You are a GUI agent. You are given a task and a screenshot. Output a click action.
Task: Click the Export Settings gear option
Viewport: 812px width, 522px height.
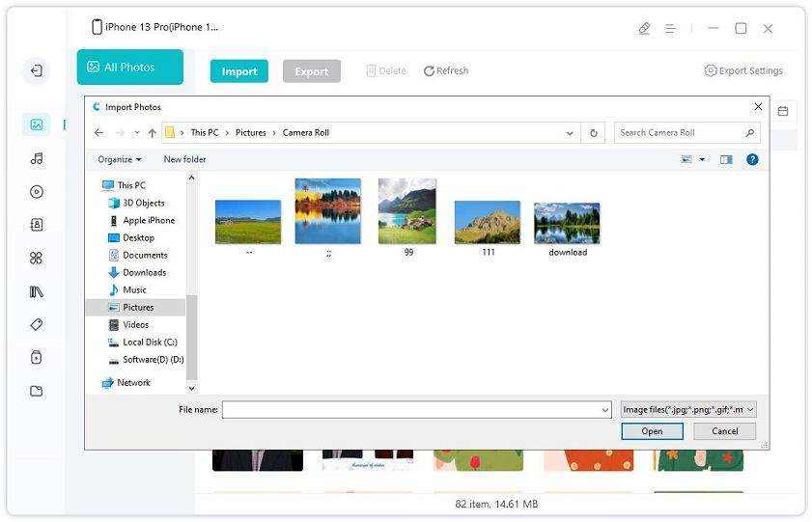(x=743, y=70)
